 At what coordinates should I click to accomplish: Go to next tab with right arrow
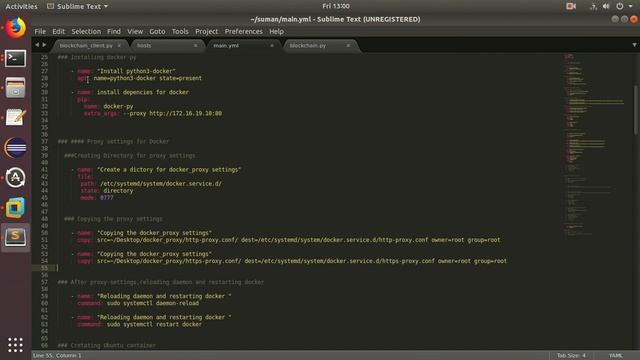click(x=44, y=45)
